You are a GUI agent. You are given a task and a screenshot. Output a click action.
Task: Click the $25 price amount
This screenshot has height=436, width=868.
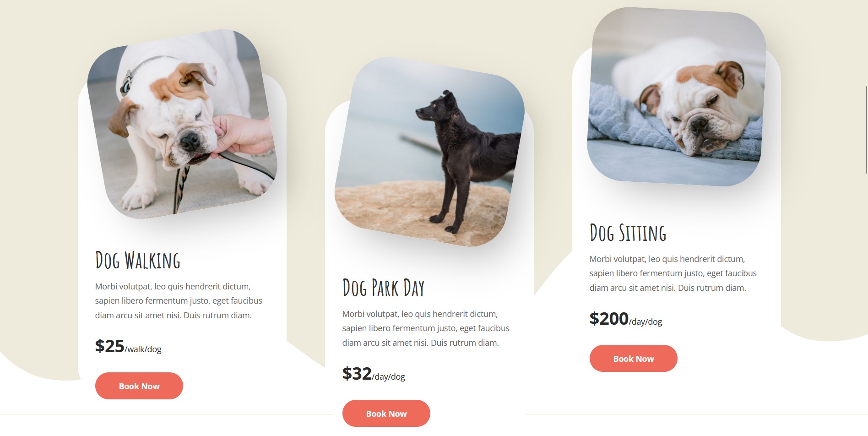[110, 346]
